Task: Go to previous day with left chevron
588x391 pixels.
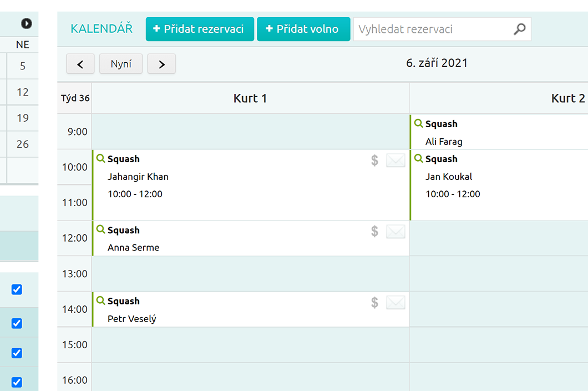Action: point(80,64)
